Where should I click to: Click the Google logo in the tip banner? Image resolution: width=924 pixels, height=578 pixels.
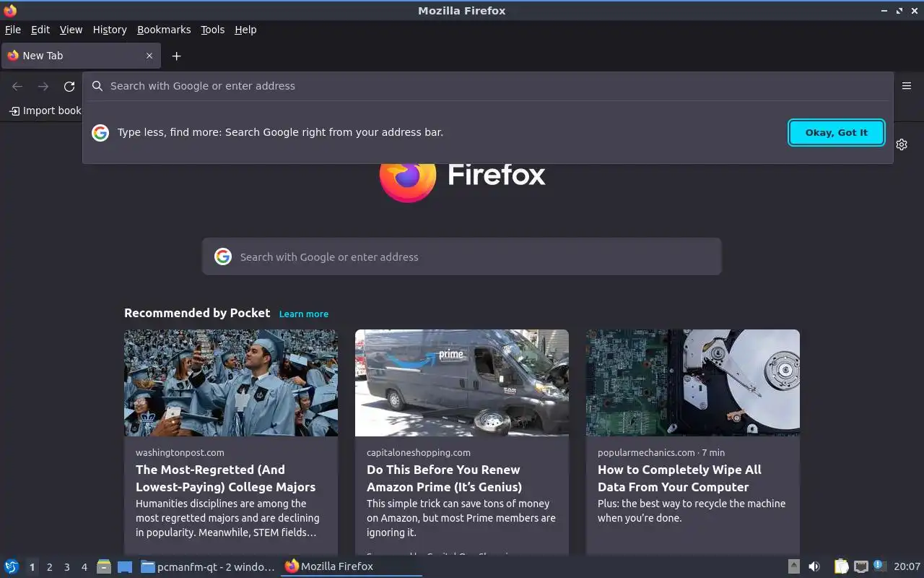coord(100,132)
